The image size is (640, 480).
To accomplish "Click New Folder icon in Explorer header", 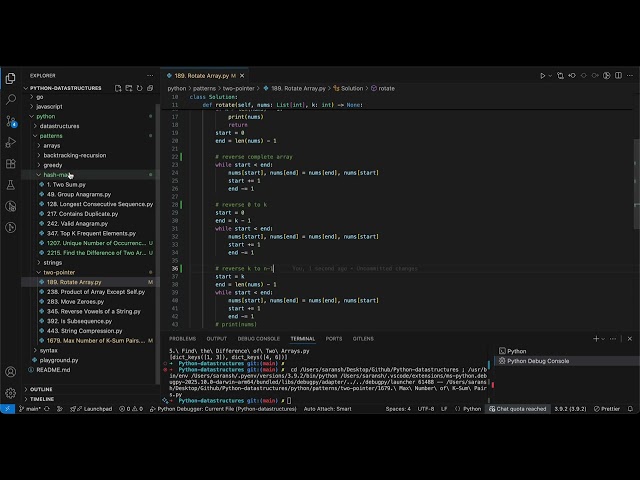I will [129, 88].
